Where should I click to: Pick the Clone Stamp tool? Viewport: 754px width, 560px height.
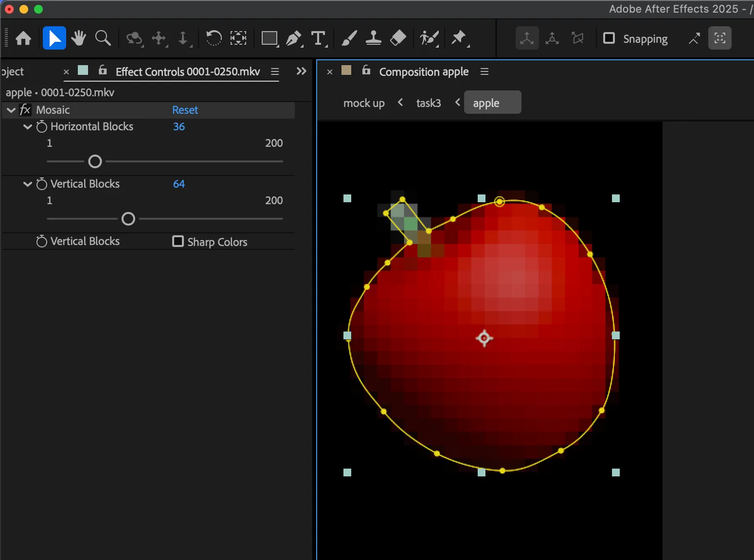pos(373,38)
